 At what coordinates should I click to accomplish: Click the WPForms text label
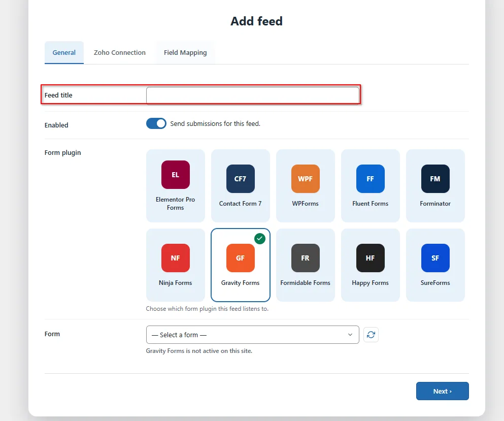(x=306, y=204)
